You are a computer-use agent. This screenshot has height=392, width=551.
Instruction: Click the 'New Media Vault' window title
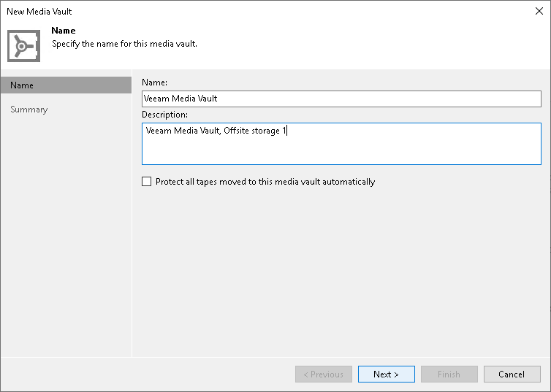click(x=39, y=12)
